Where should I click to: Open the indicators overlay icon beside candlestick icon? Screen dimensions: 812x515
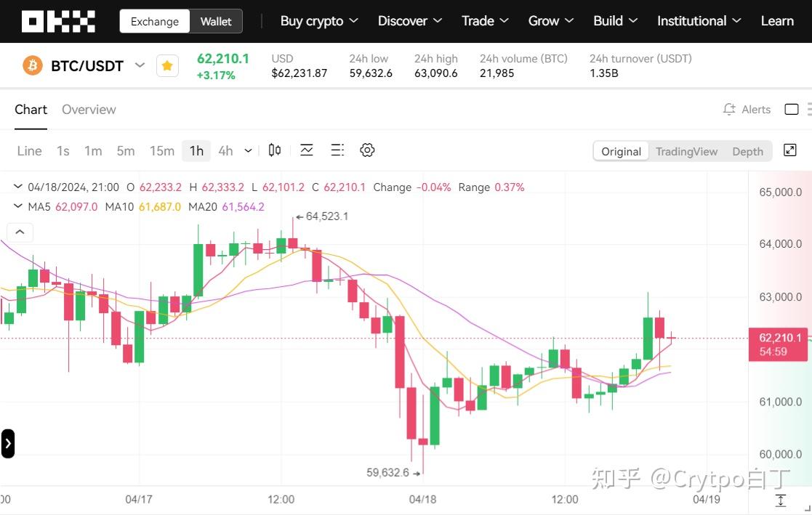pos(307,150)
